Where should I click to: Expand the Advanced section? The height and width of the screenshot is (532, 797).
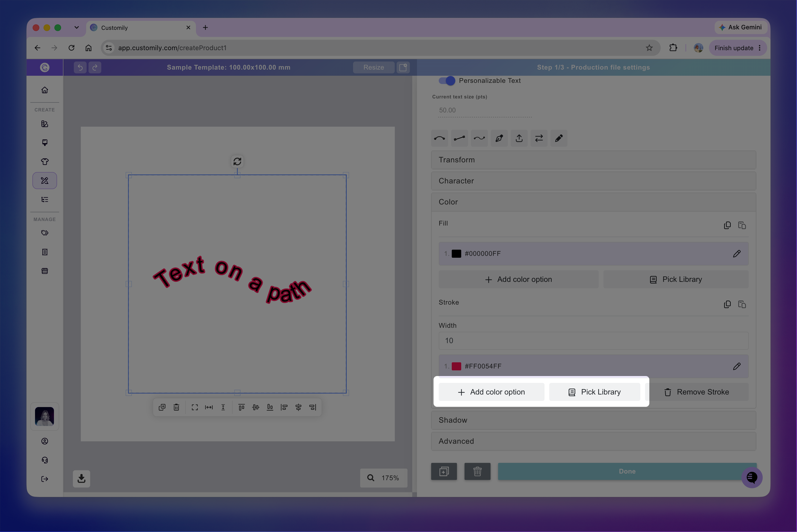tap(593, 441)
